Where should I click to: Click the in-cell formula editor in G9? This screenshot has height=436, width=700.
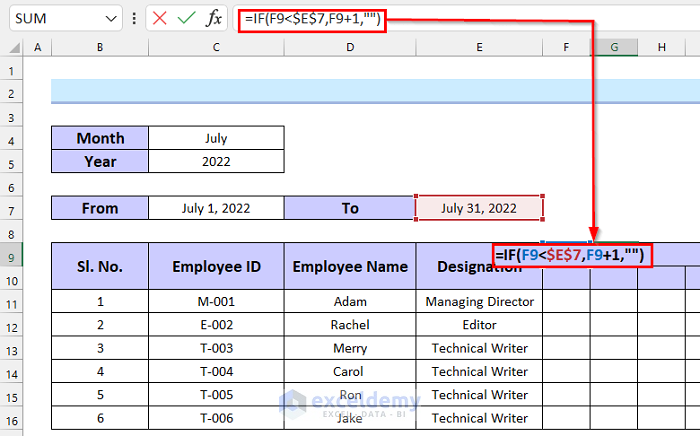571,255
